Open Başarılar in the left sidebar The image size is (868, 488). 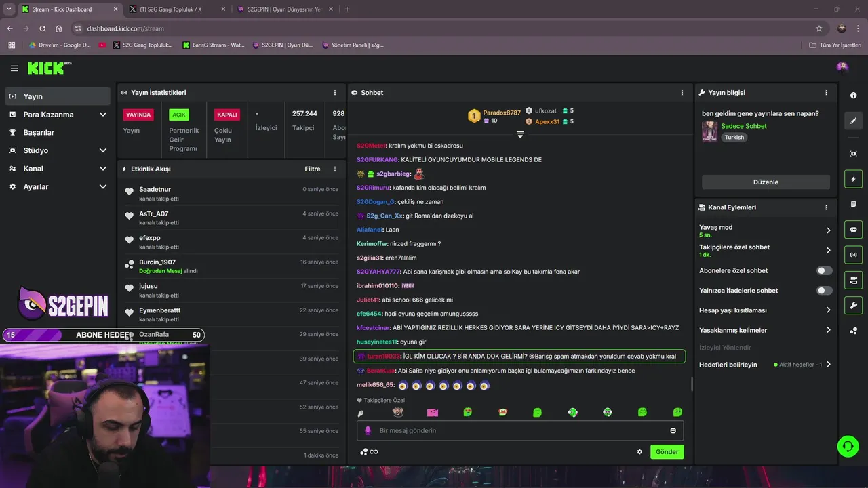pos(57,133)
